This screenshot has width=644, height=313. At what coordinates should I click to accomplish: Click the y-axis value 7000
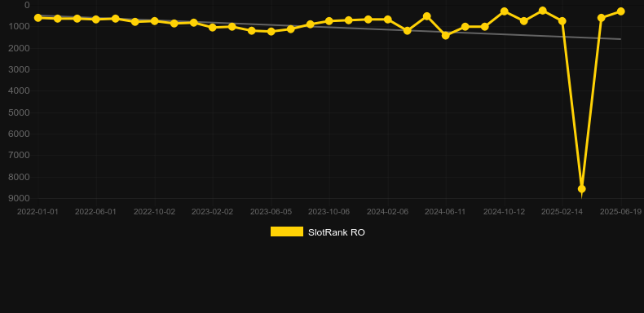coord(19,155)
